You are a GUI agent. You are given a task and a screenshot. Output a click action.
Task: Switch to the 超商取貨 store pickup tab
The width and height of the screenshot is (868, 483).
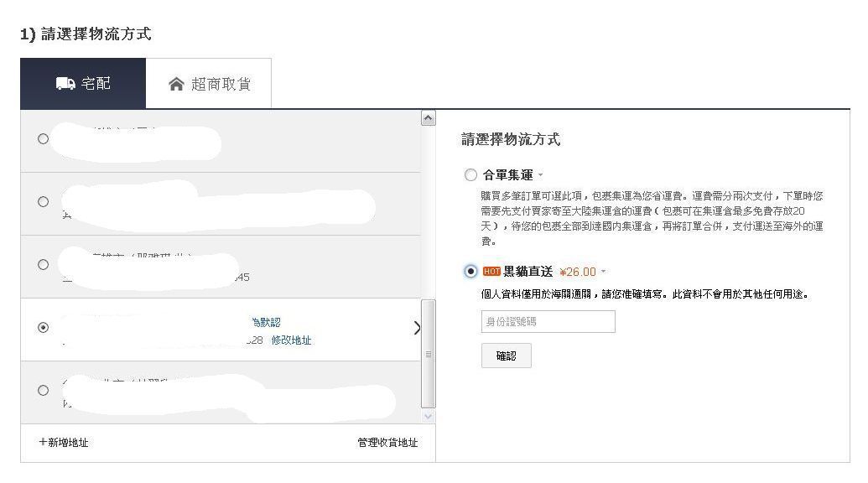pos(209,84)
